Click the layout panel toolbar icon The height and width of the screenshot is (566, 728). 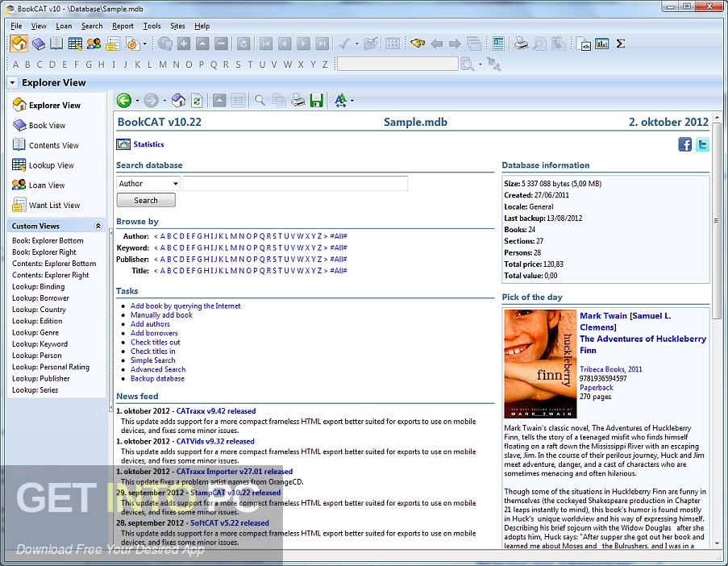point(498,44)
